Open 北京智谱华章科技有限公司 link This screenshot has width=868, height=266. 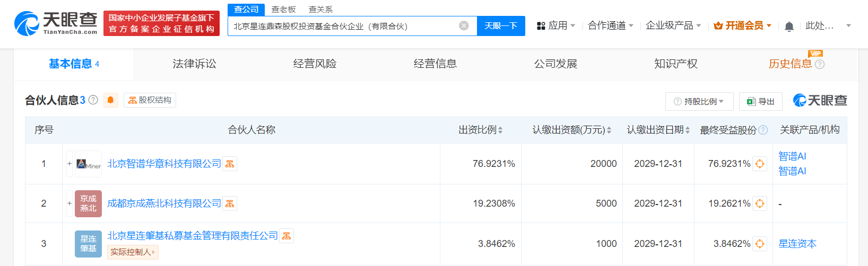pyautogui.click(x=164, y=164)
